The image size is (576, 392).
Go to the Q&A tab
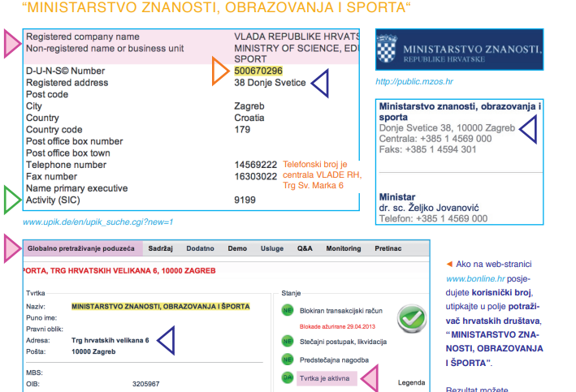[305, 248]
